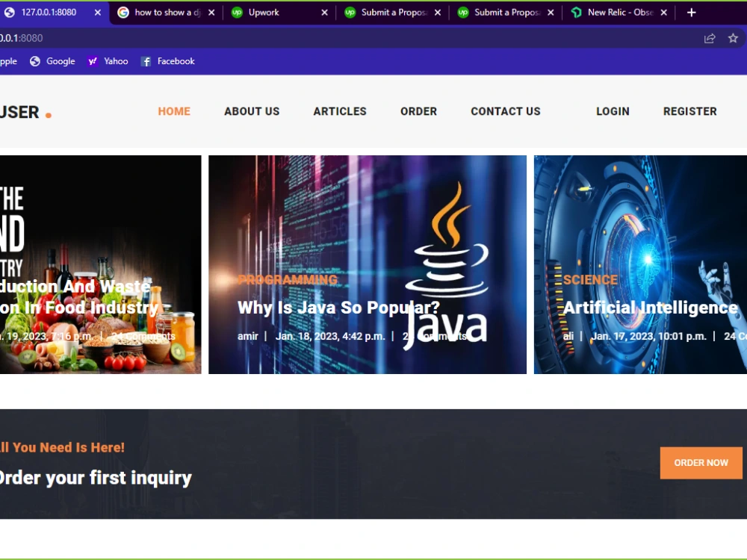
Task: Switch to the Upwork tab
Action: pyautogui.click(x=279, y=13)
